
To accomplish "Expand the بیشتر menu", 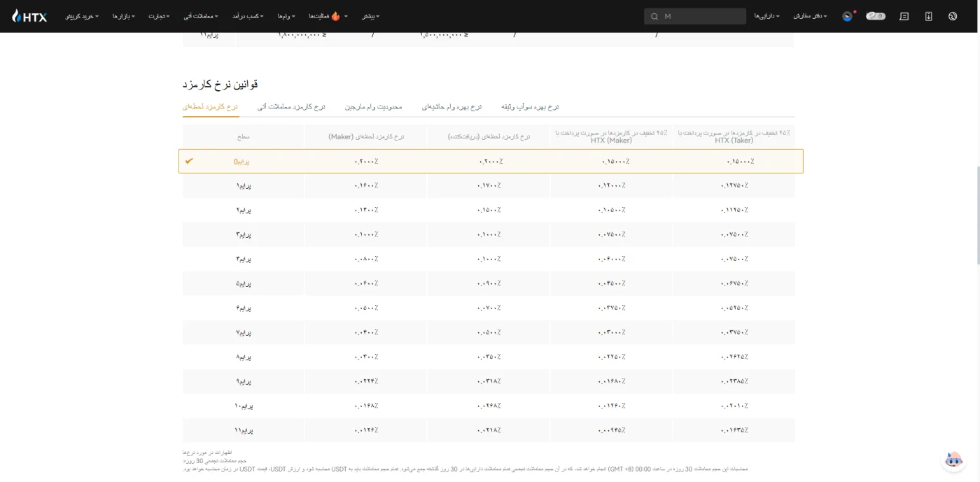I will click(370, 16).
